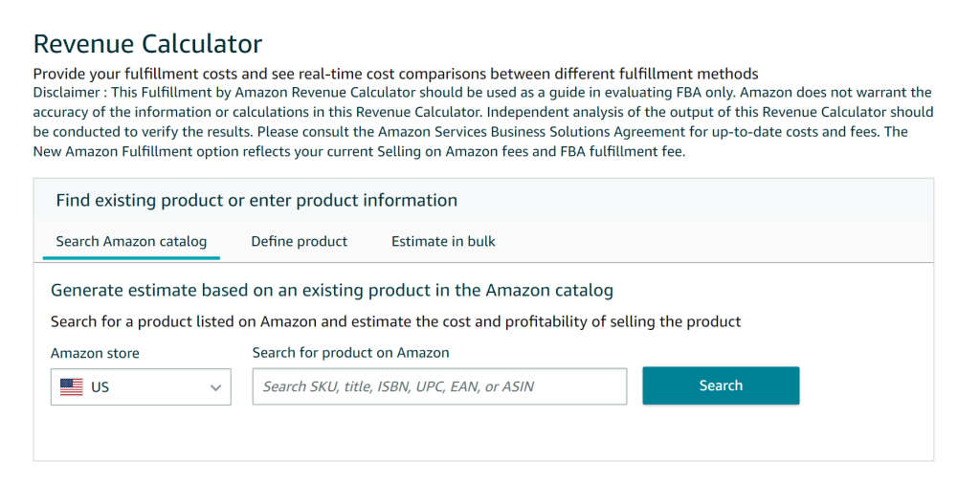The width and height of the screenshot is (980, 484).
Task: Click the "Generate estimate based on" heading
Action: click(x=331, y=290)
